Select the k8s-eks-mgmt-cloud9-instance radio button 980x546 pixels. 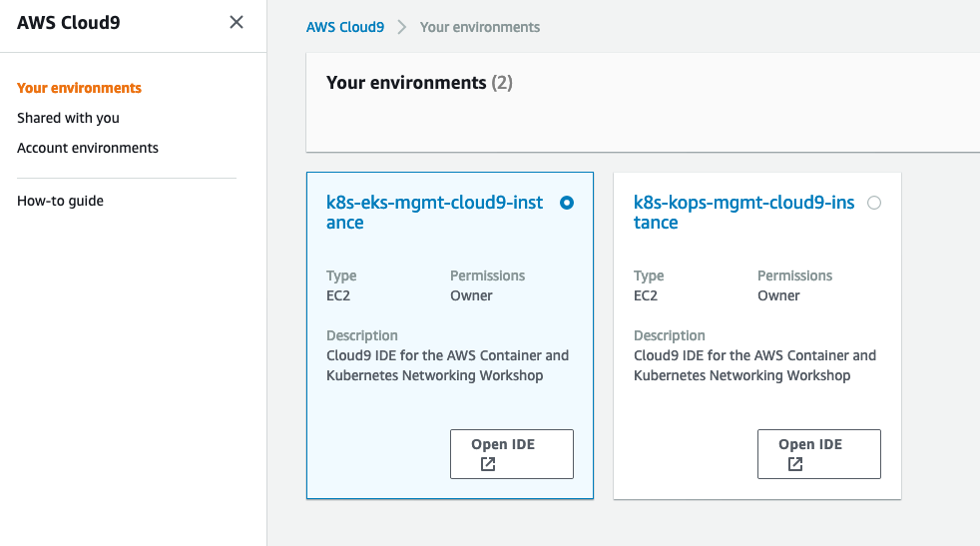567,203
